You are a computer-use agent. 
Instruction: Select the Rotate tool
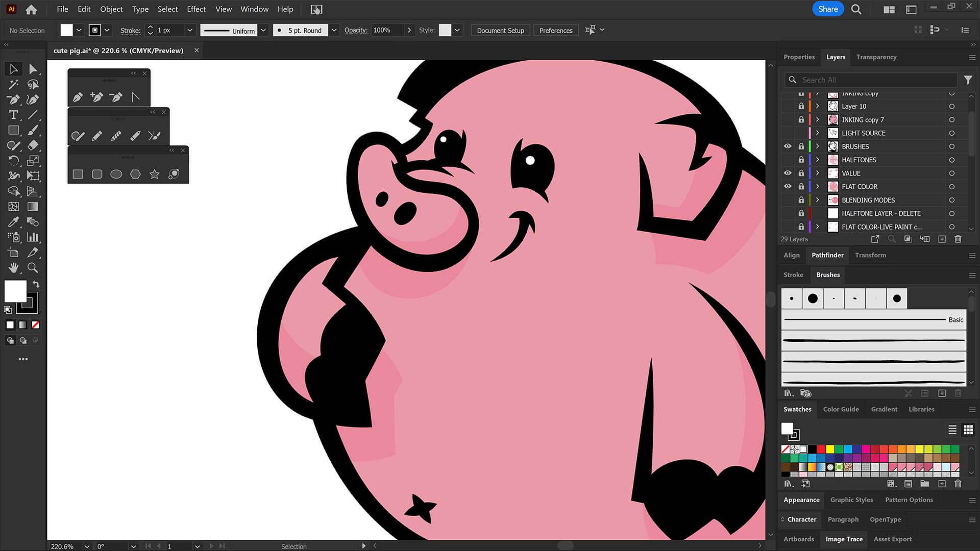coord(13,161)
